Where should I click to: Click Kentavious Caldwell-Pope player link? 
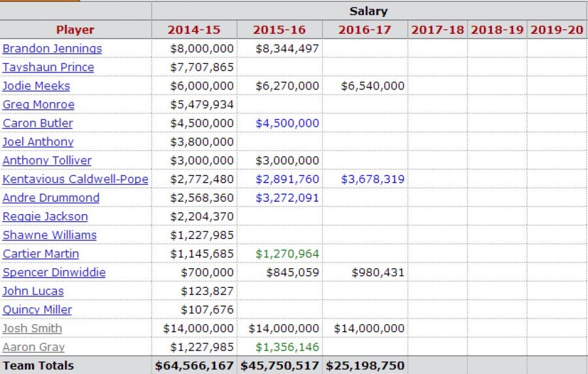75,179
